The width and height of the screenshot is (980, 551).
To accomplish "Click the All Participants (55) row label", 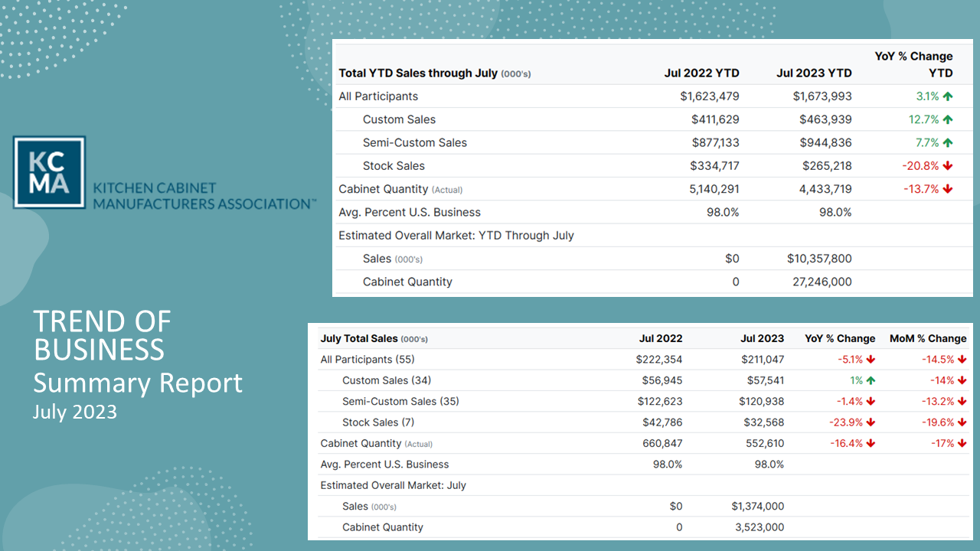I will [367, 360].
